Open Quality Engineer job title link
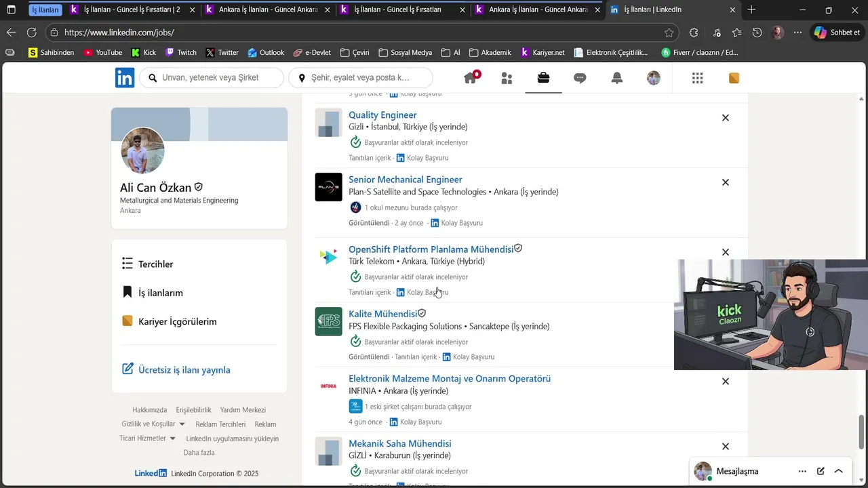The image size is (868, 488). tap(382, 115)
